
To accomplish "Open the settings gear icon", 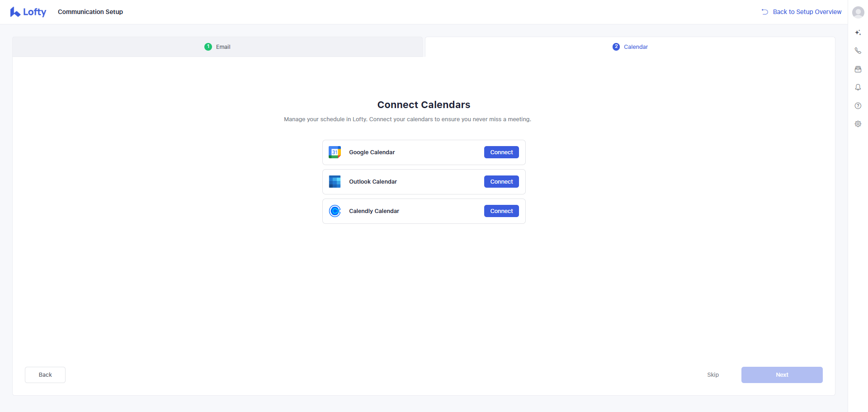I will (x=858, y=124).
